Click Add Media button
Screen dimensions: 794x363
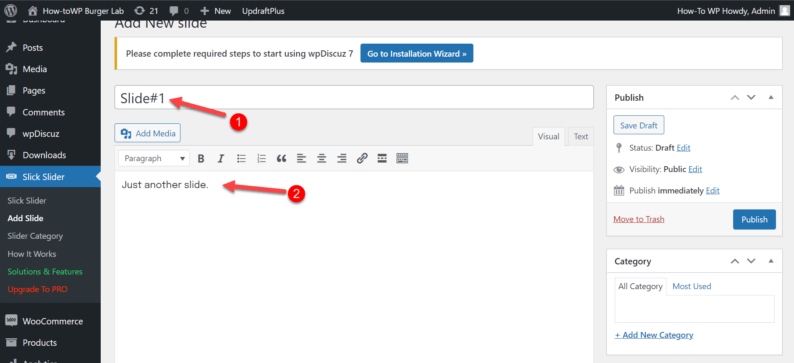[x=148, y=133]
